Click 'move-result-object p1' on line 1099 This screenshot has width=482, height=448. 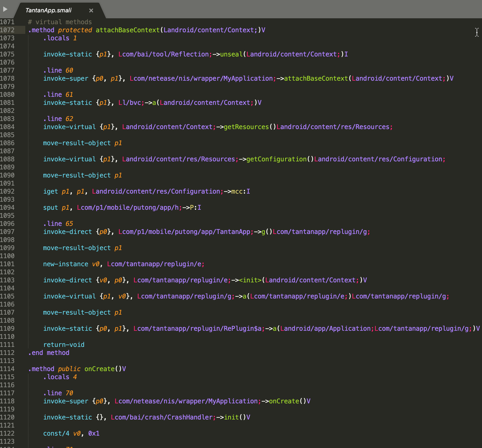(83, 248)
